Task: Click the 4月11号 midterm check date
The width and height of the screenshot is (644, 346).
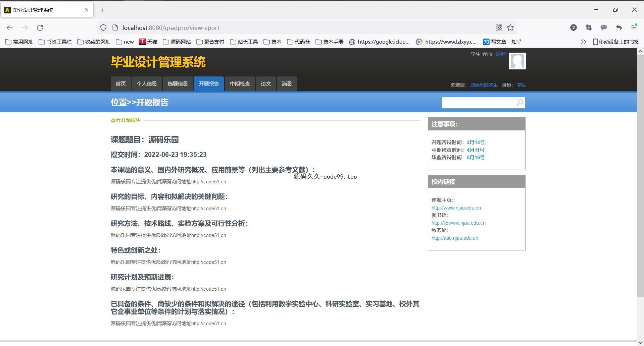Action: [476, 150]
